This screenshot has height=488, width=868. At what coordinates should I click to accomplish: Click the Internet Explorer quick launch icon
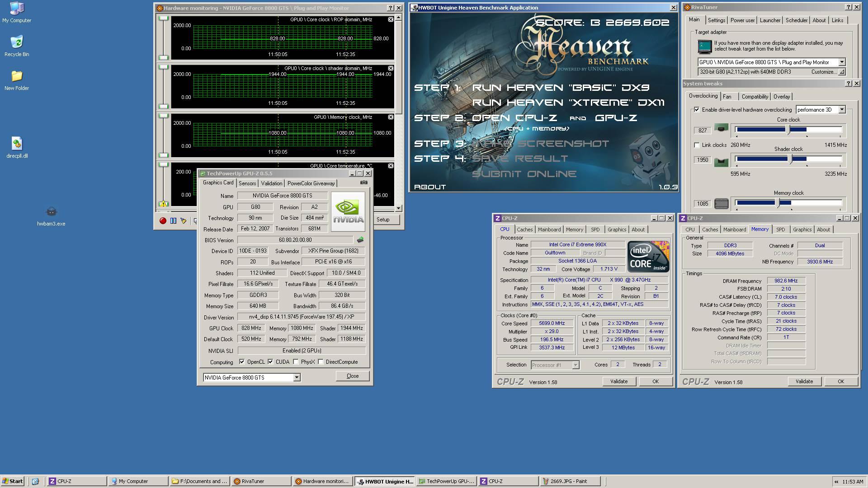tap(35, 481)
